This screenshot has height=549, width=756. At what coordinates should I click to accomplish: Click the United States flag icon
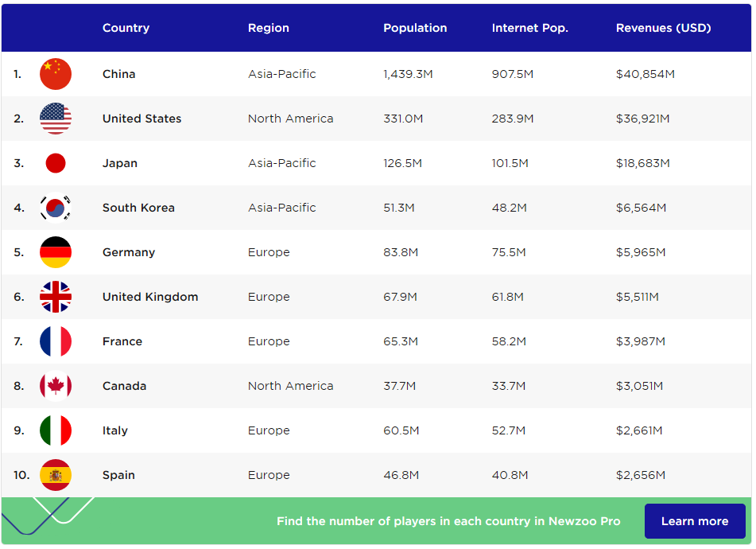(56, 119)
